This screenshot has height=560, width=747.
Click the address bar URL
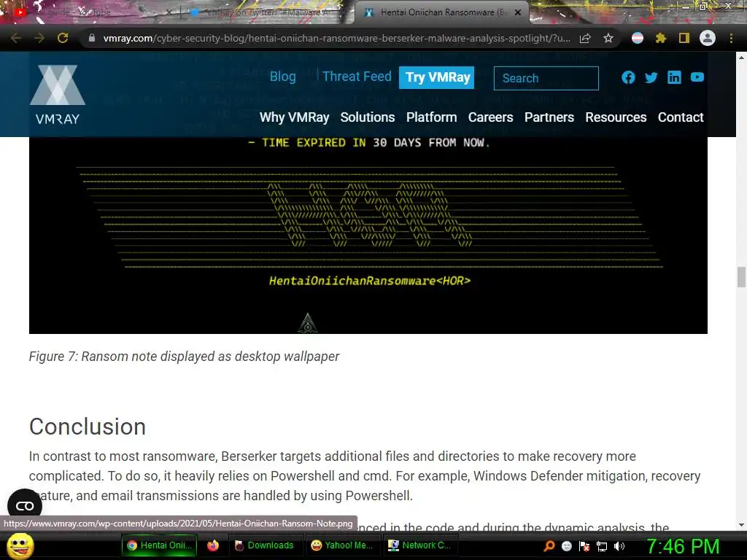(336, 38)
